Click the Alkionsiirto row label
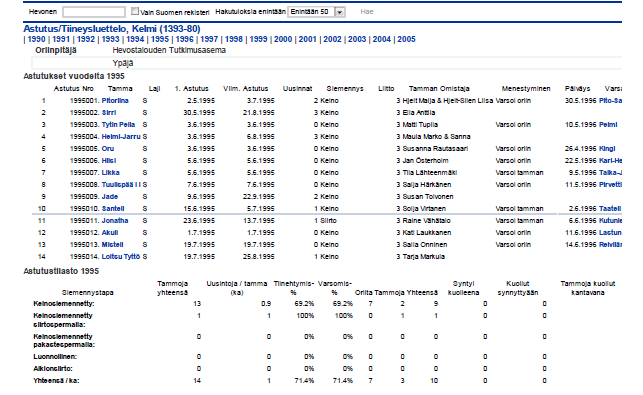Screen dimensions: 643x395 point(53,368)
